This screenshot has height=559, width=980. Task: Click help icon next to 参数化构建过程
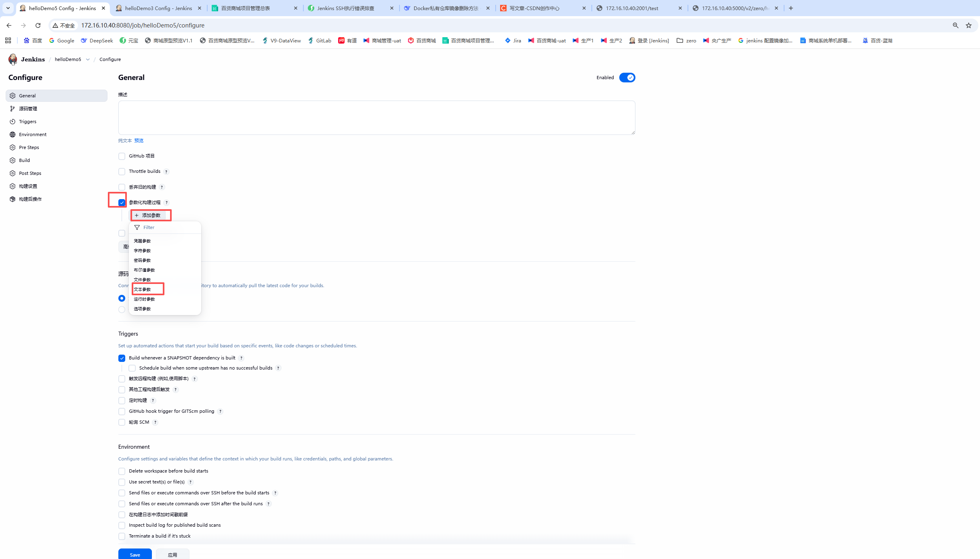click(x=166, y=202)
